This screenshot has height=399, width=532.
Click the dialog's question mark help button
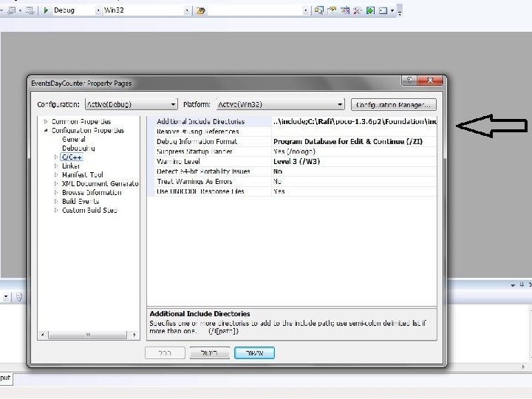click(409, 81)
